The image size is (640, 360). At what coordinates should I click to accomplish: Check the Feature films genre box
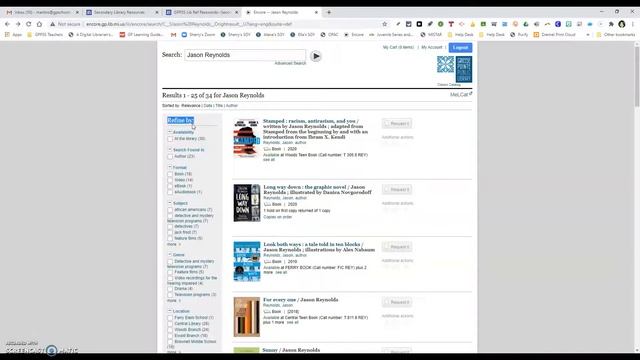(x=170, y=272)
